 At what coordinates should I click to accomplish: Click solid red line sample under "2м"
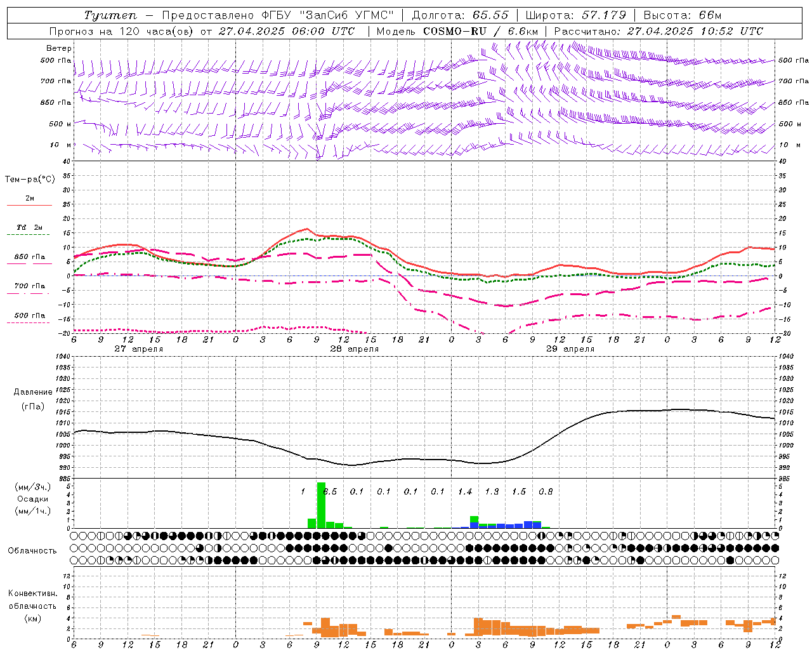[x=29, y=205]
